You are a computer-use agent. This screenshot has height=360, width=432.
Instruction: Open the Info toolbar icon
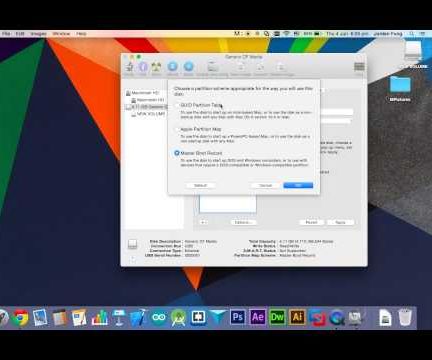(x=143, y=67)
